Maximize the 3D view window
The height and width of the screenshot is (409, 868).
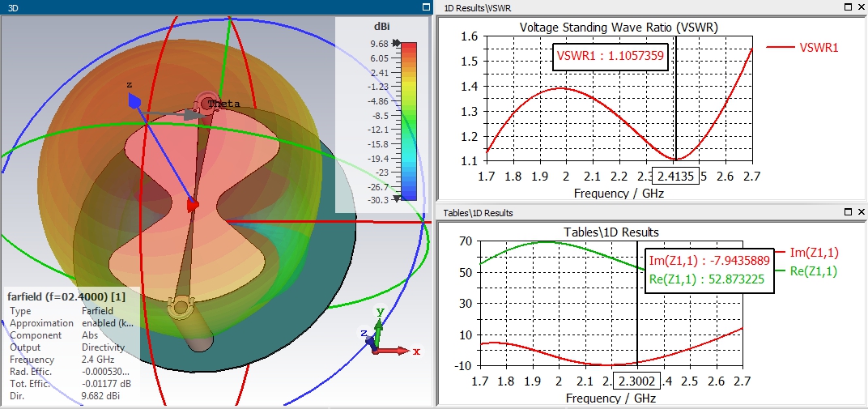(x=426, y=7)
